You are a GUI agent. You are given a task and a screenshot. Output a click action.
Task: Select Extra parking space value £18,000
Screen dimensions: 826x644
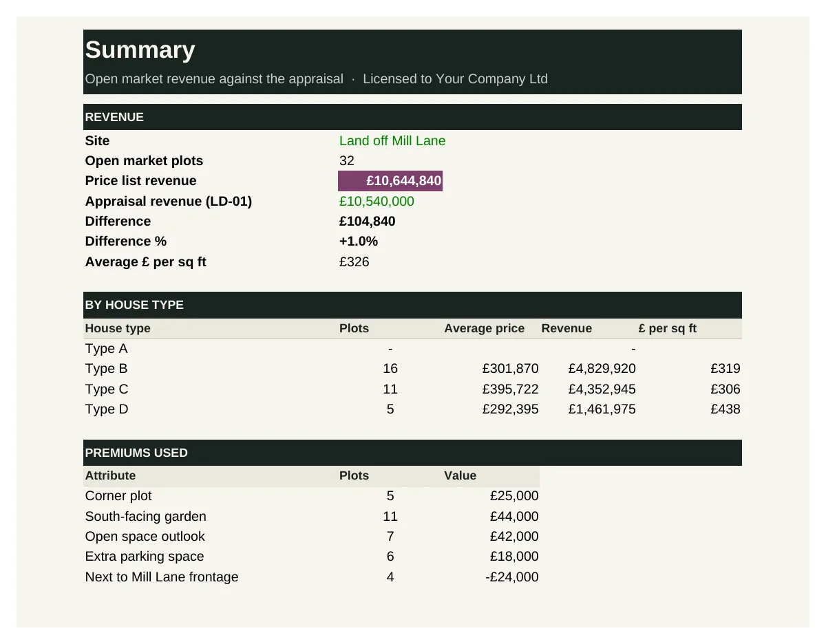click(x=514, y=557)
